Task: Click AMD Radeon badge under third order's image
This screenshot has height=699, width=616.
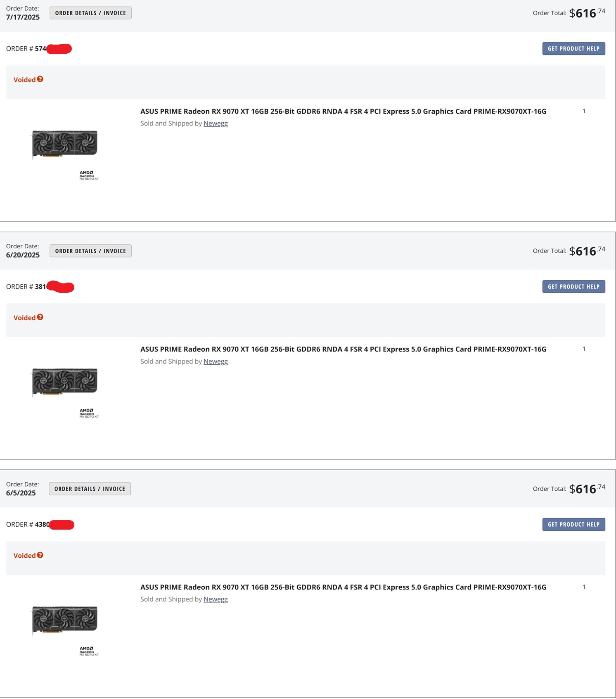Action: coord(89,651)
